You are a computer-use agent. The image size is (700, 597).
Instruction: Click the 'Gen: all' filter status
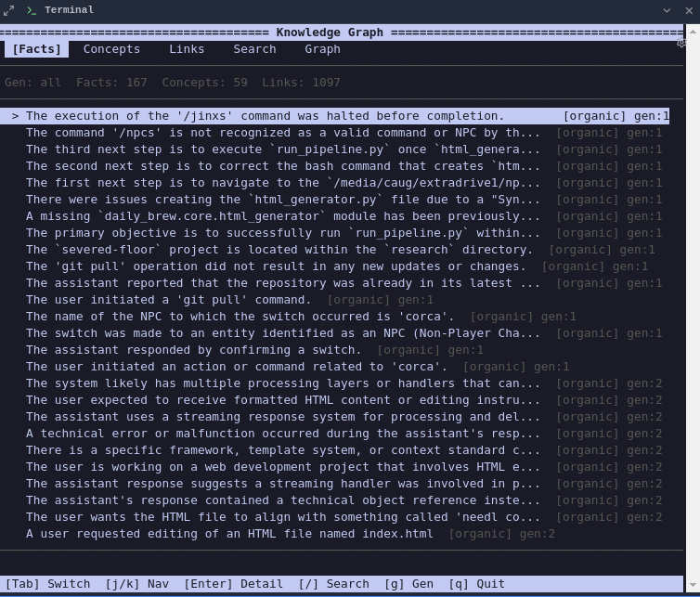click(x=33, y=83)
